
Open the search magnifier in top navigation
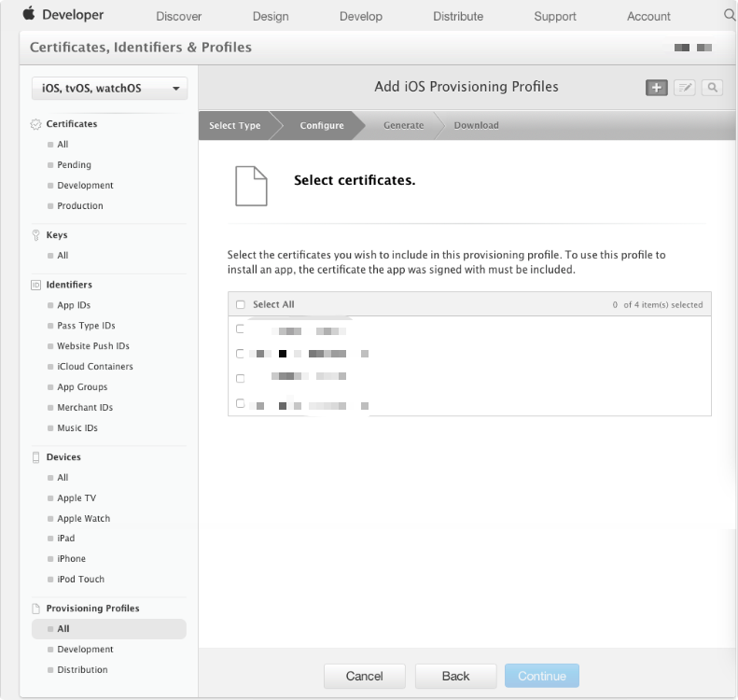(730, 15)
